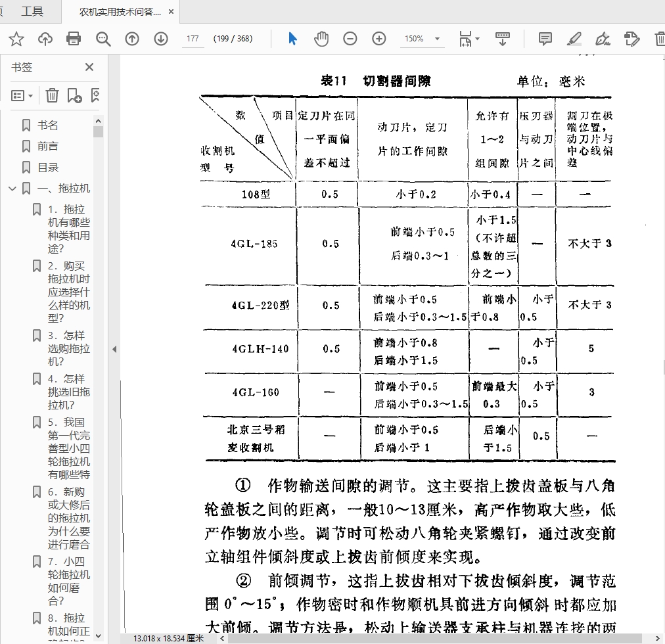
Task: Select the 农机实用技术问答 document tab
Action: 120,12
